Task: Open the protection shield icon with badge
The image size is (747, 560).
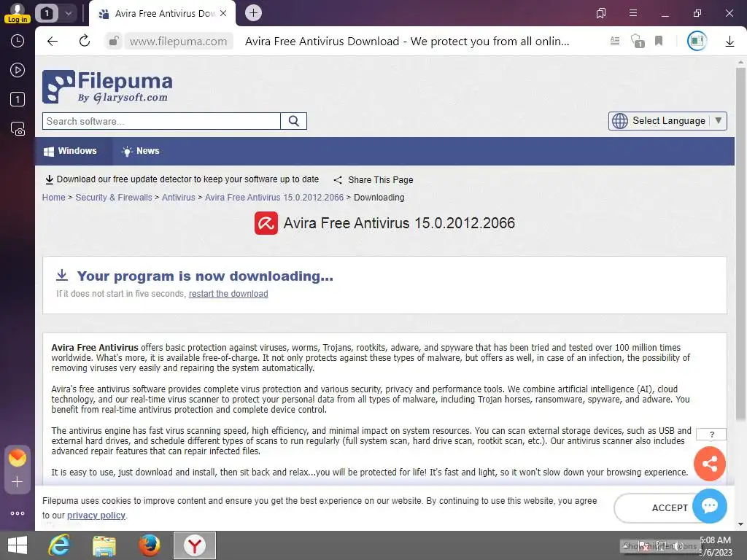Action: 638,41
